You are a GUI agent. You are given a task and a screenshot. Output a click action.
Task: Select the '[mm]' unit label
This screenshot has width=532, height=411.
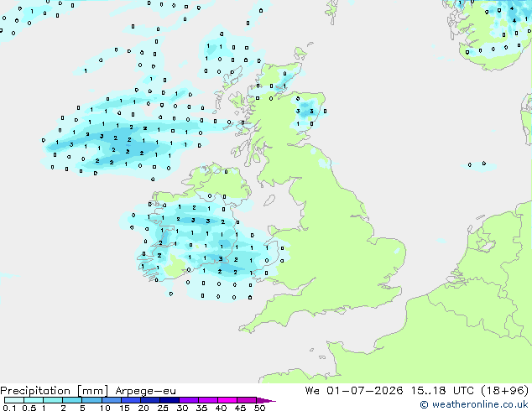92,391
